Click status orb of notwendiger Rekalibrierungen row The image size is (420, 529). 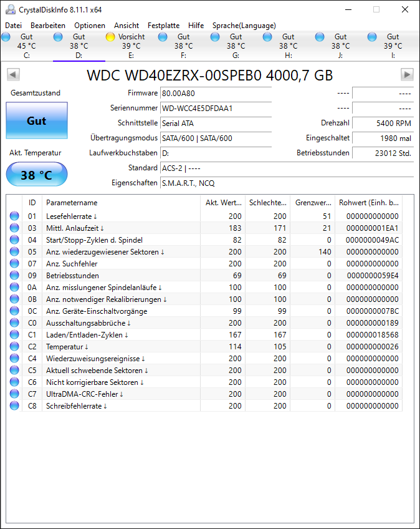click(x=14, y=299)
